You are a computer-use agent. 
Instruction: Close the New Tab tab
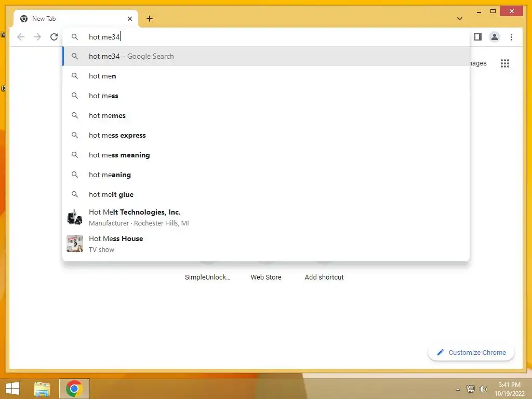click(x=129, y=19)
